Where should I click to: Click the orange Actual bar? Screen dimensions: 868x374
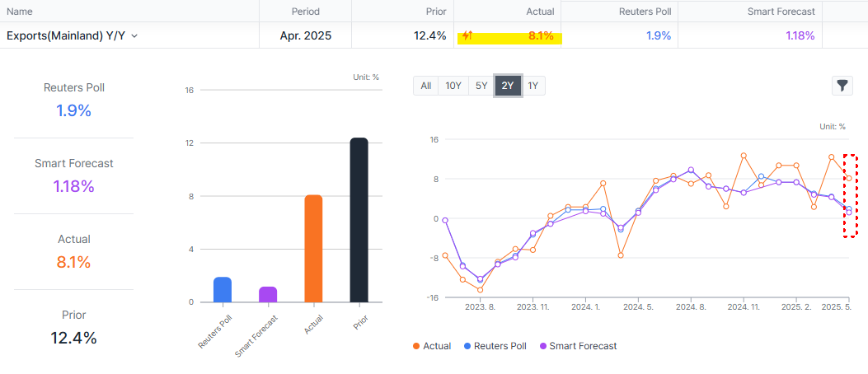[313, 249]
